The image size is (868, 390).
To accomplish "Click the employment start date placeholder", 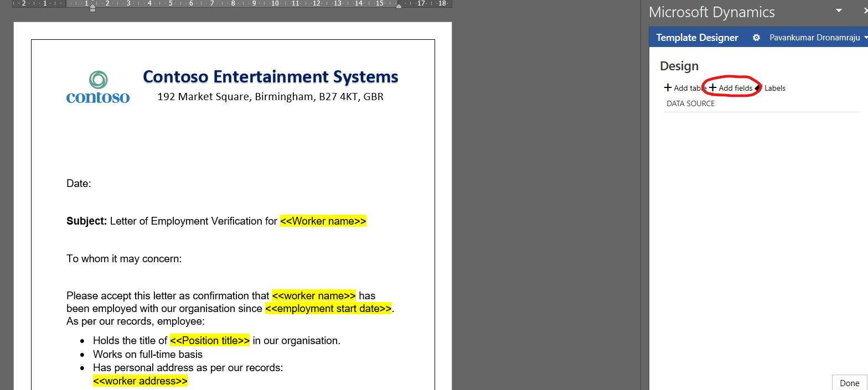I will (x=329, y=309).
